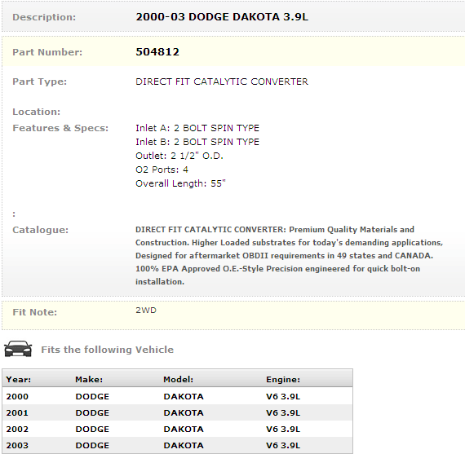The height and width of the screenshot is (476, 465).
Task: Click the Inlet A: 2 BOLT SPIN TYPE line
Action: point(197,128)
